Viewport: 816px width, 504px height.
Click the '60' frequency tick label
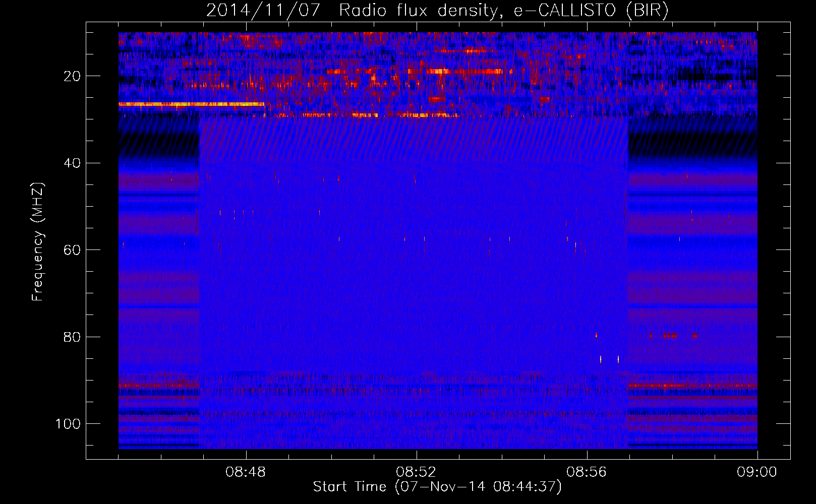(x=73, y=250)
